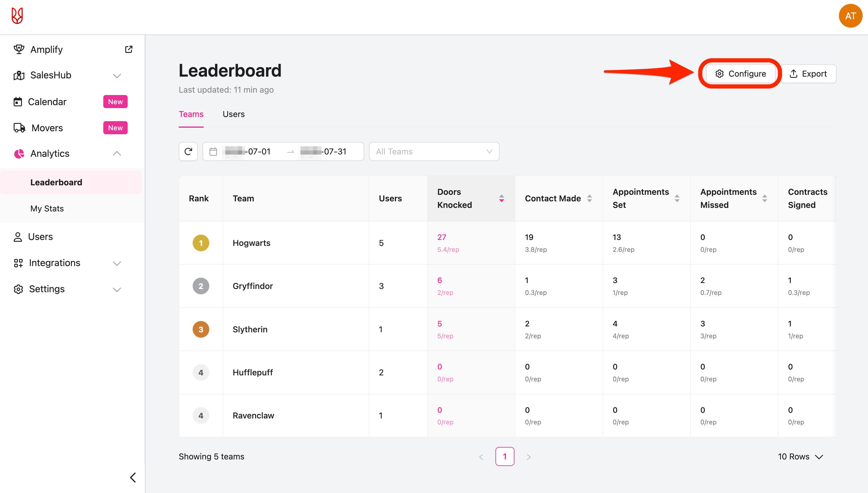Screen dimensions: 868x493
Task: Click the Configure button
Action: (x=740, y=74)
